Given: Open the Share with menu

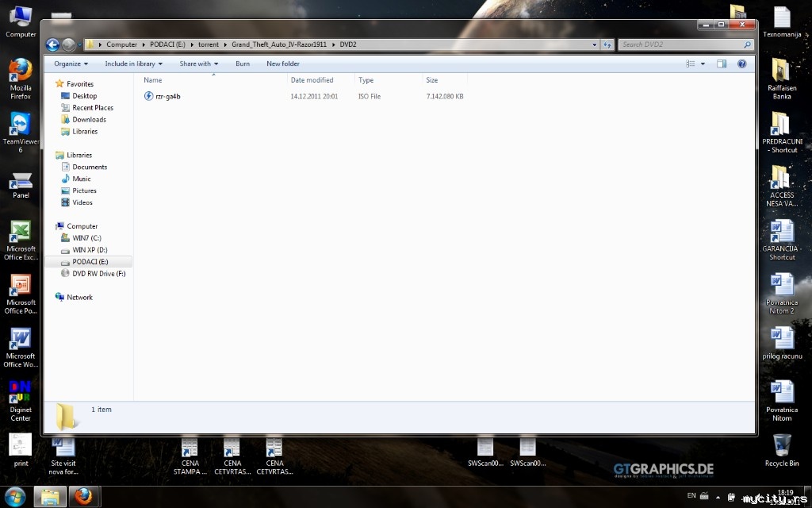Looking at the screenshot, I should click(199, 63).
